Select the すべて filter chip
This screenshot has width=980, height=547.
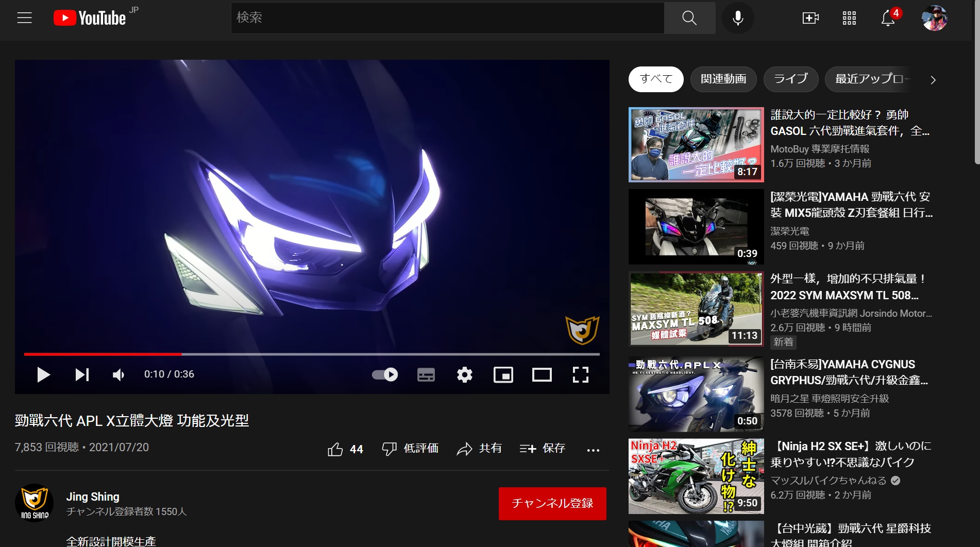656,79
